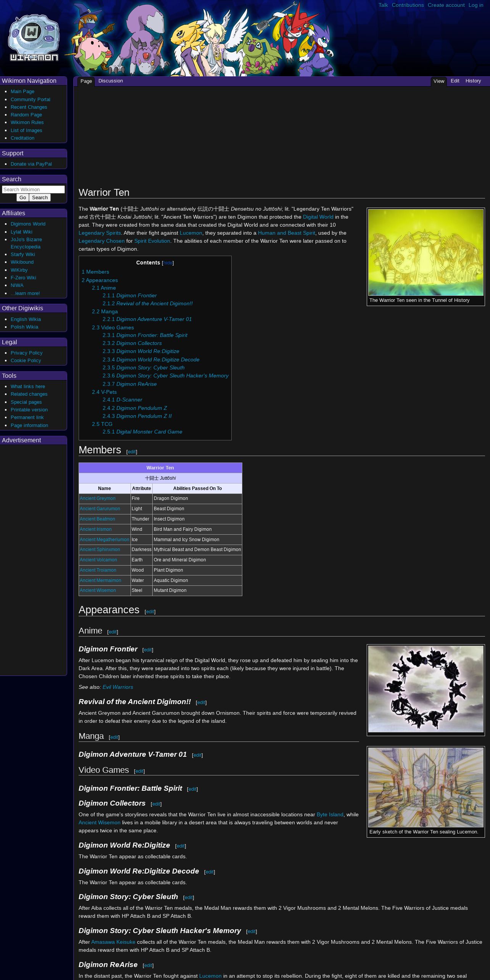Open Spirit Evolution link
This screenshot has height=980, width=490.
click(x=152, y=241)
